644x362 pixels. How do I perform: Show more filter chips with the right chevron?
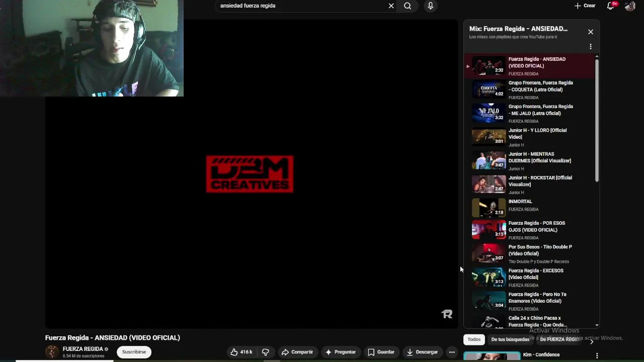coord(592,341)
